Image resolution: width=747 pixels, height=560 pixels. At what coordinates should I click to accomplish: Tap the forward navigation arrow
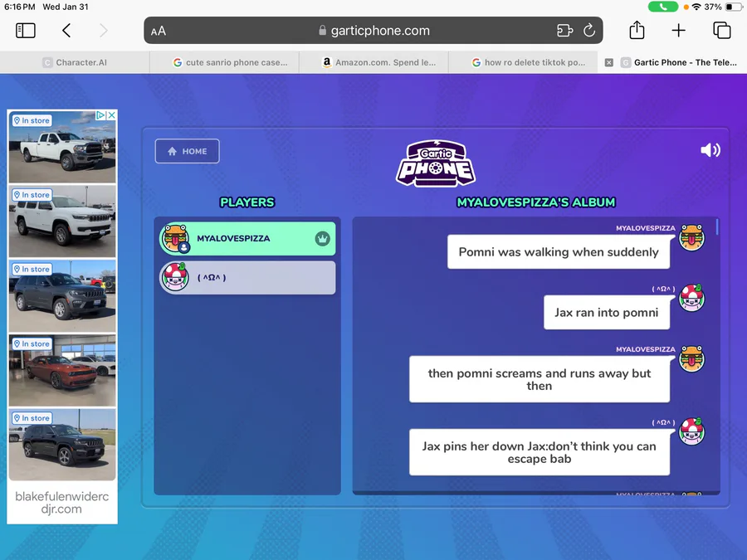coord(104,31)
